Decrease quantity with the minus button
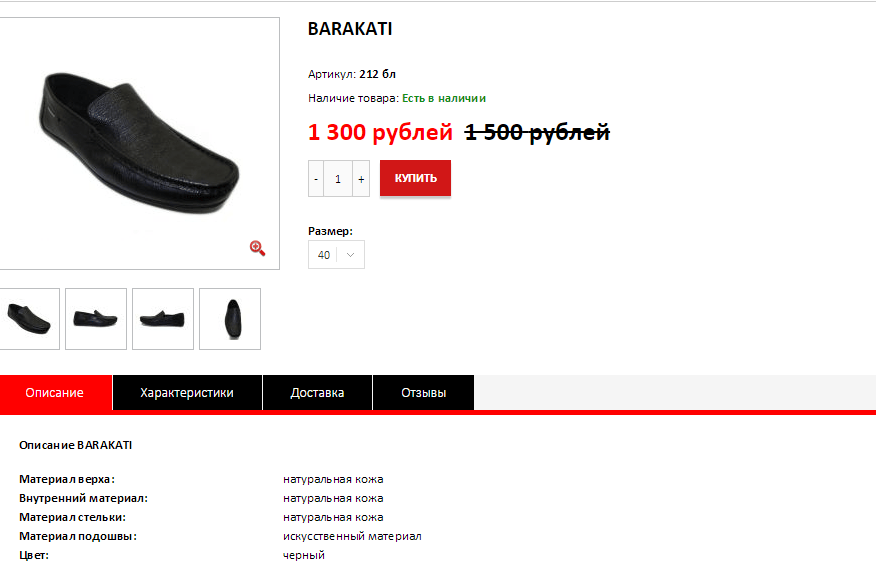Viewport: 876px width, 585px height. pyautogui.click(x=316, y=179)
